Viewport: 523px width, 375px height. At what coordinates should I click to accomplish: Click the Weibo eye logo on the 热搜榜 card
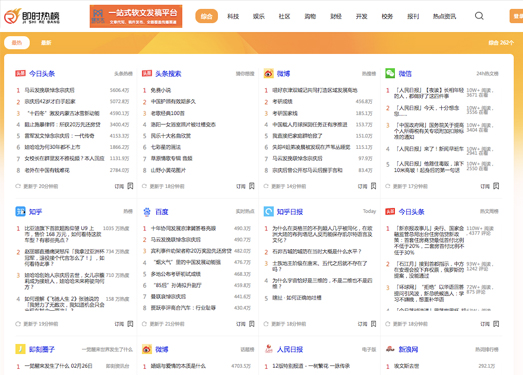pyautogui.click(x=269, y=73)
